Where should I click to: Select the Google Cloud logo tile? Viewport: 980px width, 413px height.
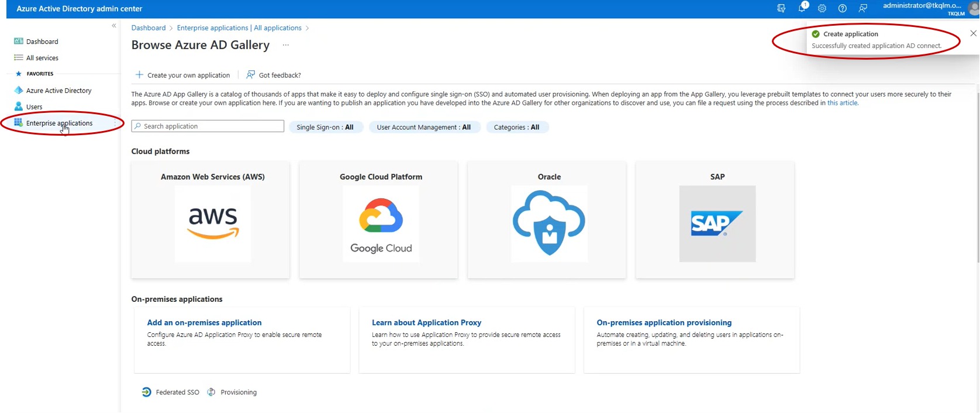point(381,223)
